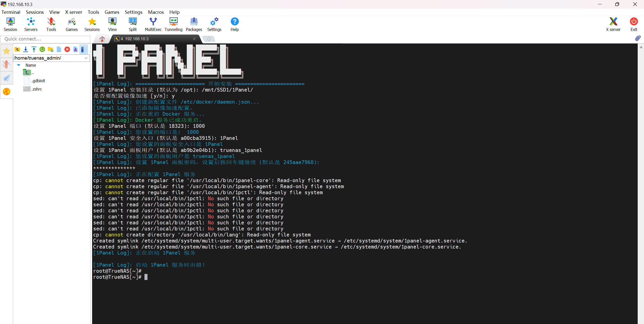Refresh the SFTP folder with green icon
The height and width of the screenshot is (324, 644).
42,49
